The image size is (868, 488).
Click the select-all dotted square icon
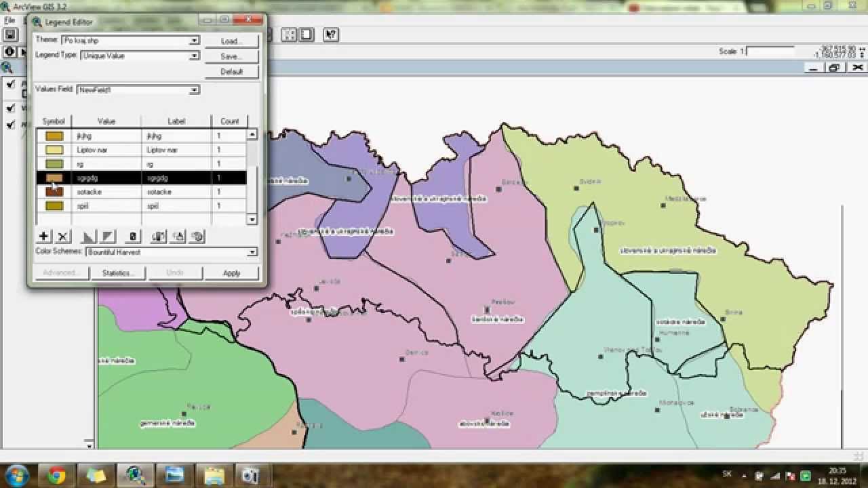pos(289,35)
